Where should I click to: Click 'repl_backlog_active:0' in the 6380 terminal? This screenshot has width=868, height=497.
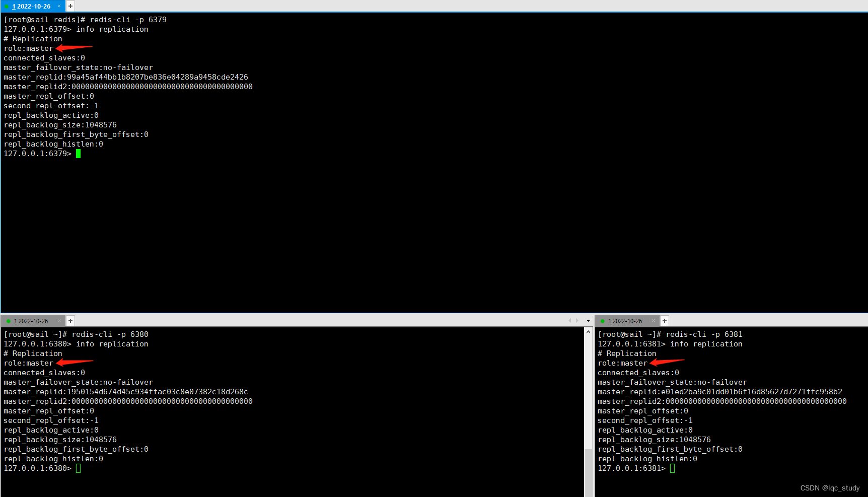(x=51, y=430)
